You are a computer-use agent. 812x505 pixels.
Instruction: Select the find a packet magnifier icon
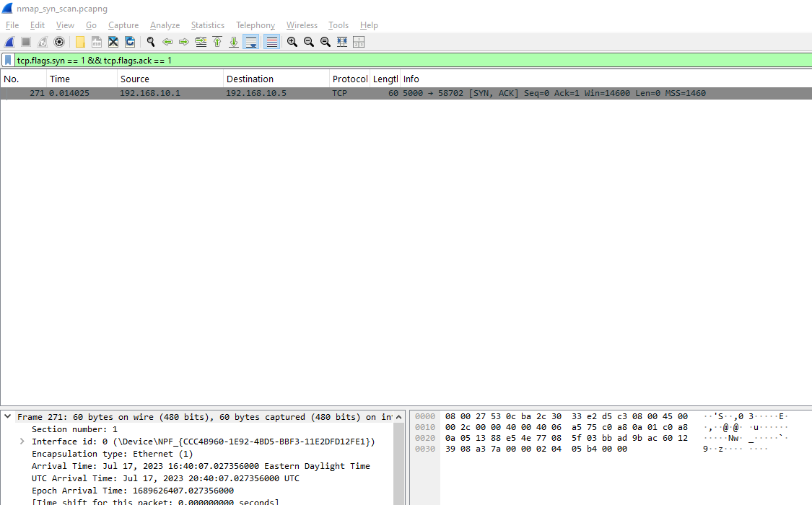pyautogui.click(x=151, y=41)
